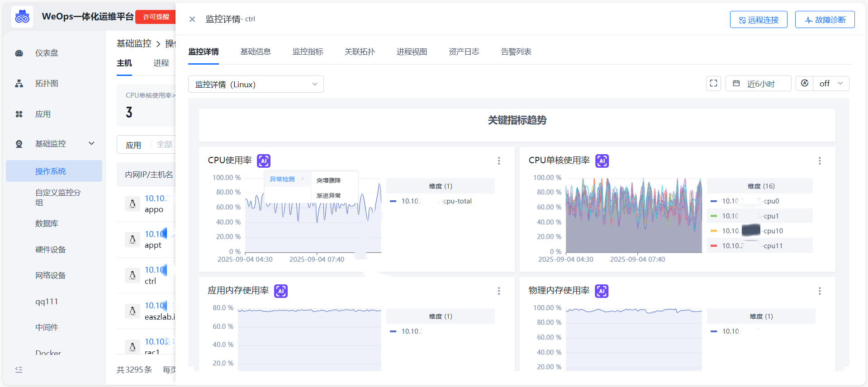The height and width of the screenshot is (387, 868).
Task: Collapse the left sidebar with bottom icon
Action: click(19, 370)
